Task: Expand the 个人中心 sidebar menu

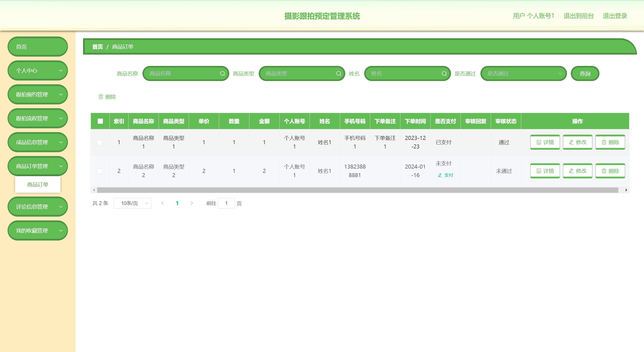Action: [38, 71]
